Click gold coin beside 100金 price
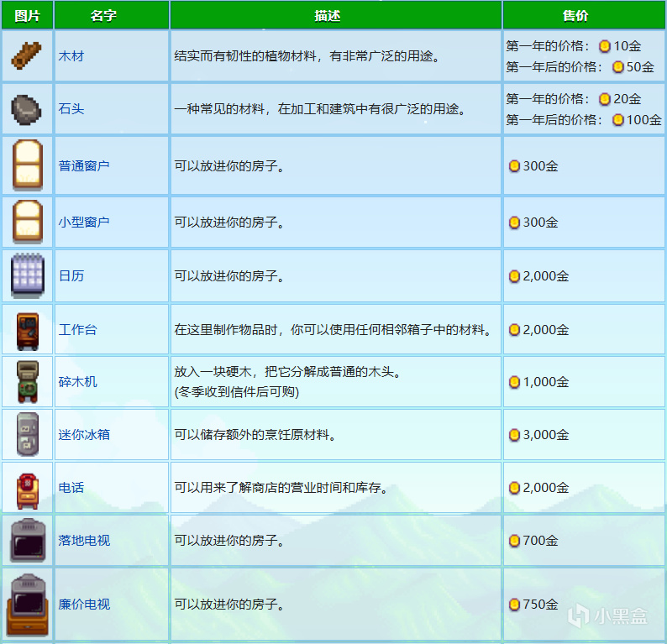Screen dimensions: 667x644 (x=618, y=120)
